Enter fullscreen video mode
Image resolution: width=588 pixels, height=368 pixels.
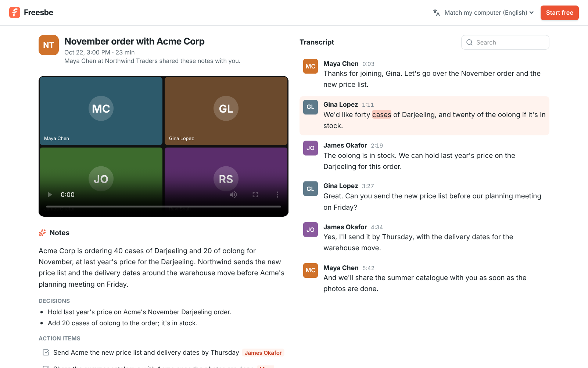(x=255, y=195)
